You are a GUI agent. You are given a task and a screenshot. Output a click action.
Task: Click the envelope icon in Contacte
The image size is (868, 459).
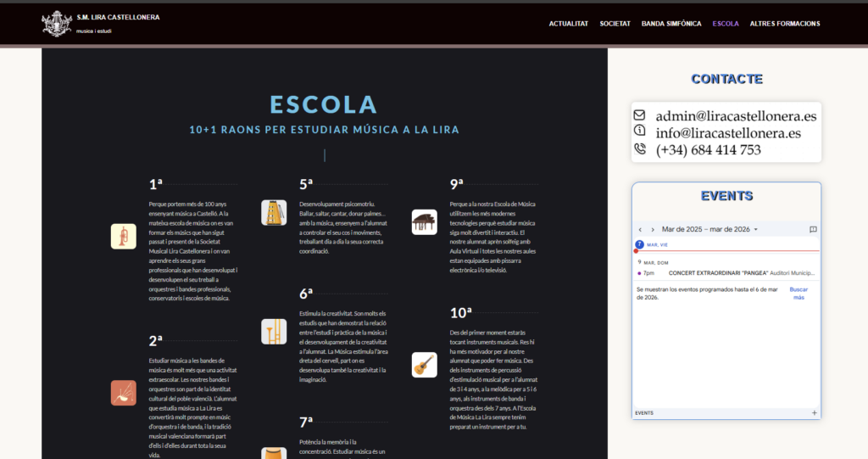tap(639, 115)
